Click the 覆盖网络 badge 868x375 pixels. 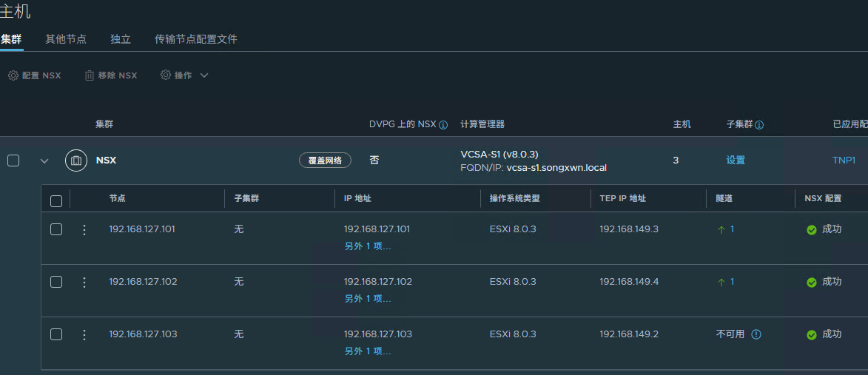325,161
